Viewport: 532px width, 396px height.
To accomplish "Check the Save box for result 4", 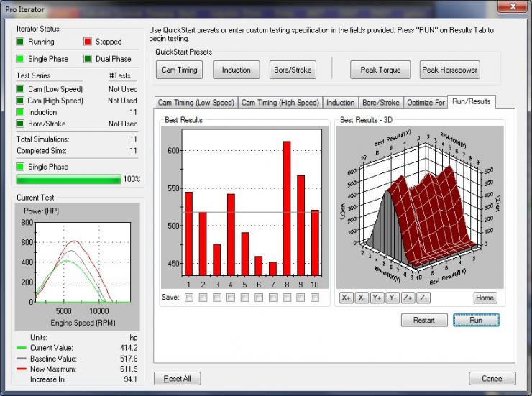I will point(231,298).
